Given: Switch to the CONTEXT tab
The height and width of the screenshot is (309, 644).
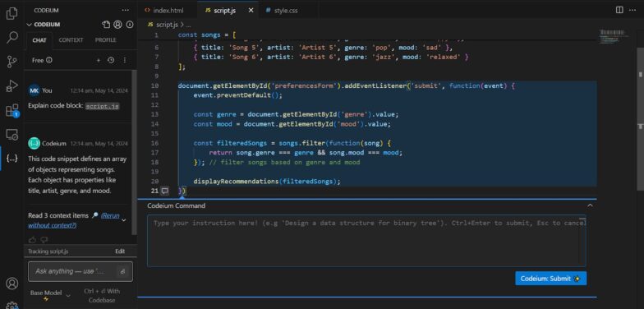Looking at the screenshot, I should pyautogui.click(x=71, y=39).
